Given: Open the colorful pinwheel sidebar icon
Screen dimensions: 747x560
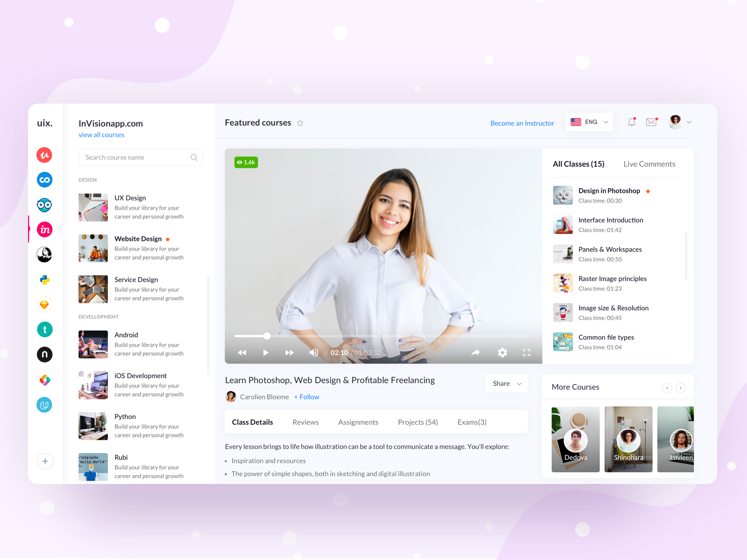Looking at the screenshot, I should click(44, 380).
